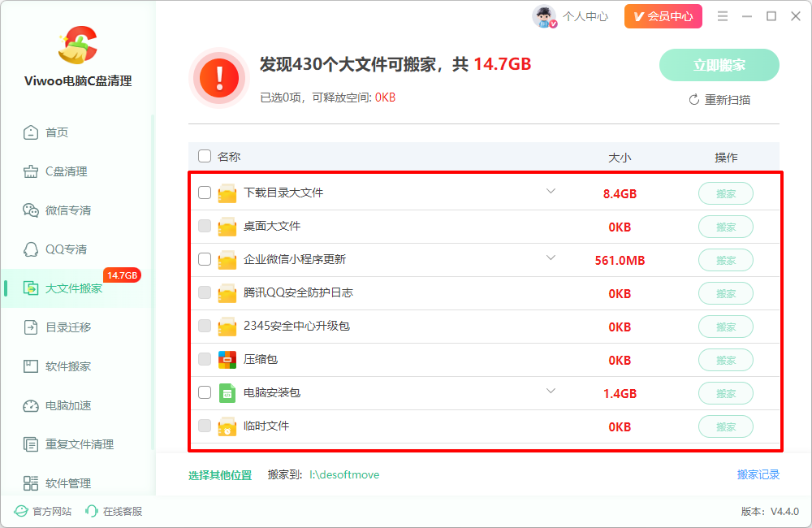Click the 企业微信小程序更新 folder icon

227,260
